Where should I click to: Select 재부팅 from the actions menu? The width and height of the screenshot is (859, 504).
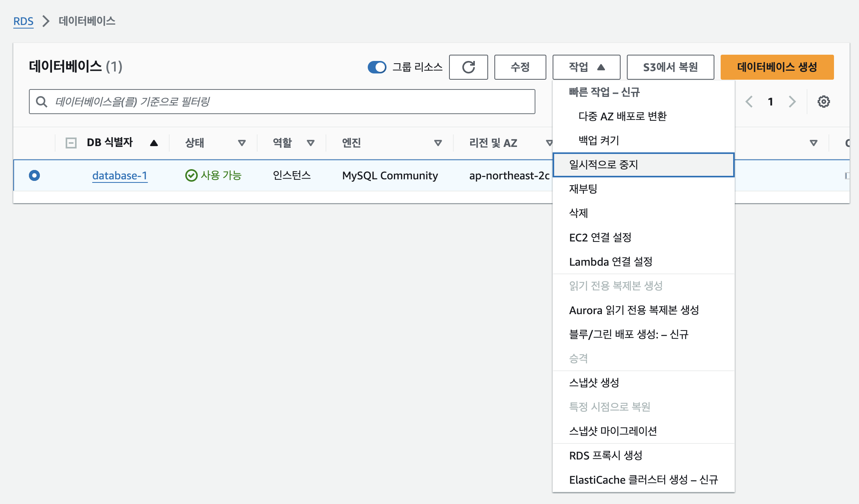(x=583, y=189)
